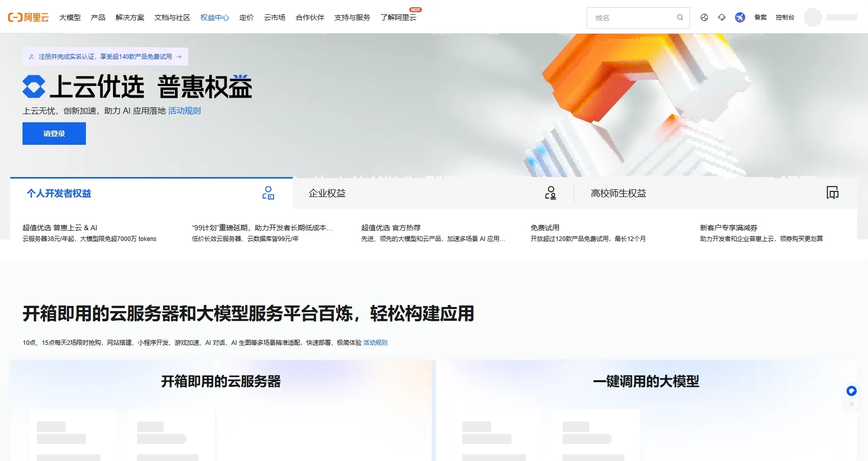Screen dimensions: 868x461
Task: Select the 个人开发者权益 tab
Action: 59,193
